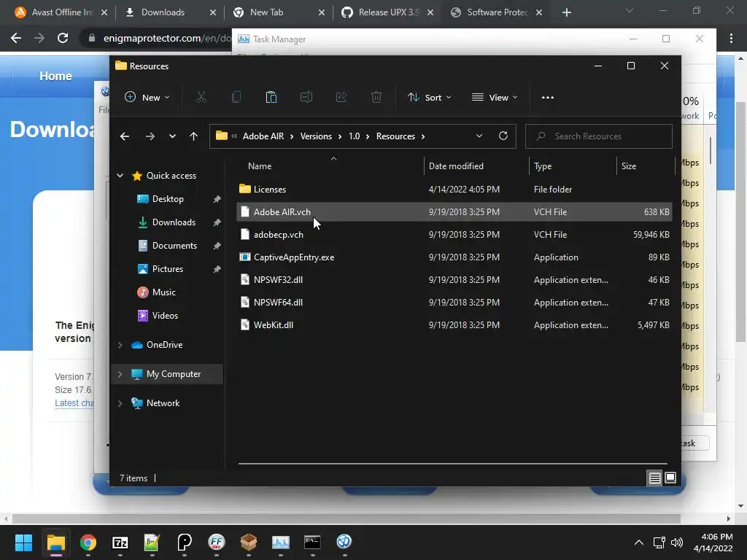Open recent locations chevron in Explorer
The image size is (747, 560).
(x=172, y=136)
